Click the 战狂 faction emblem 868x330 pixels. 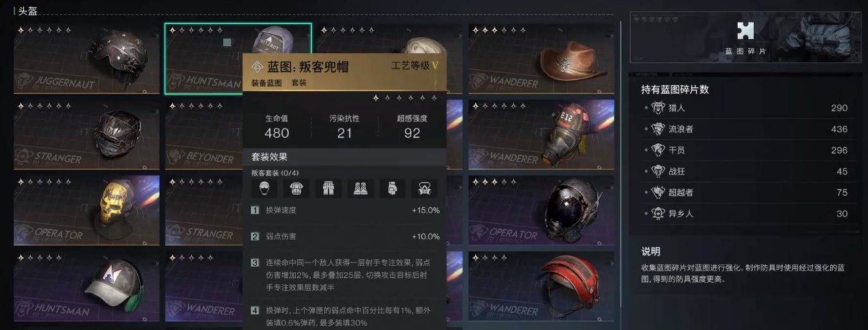point(658,171)
